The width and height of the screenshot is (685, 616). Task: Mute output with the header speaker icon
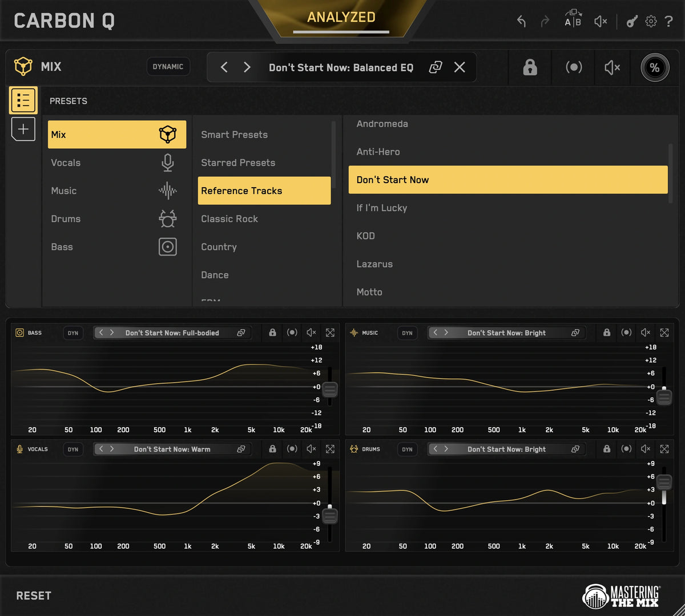coord(601,22)
